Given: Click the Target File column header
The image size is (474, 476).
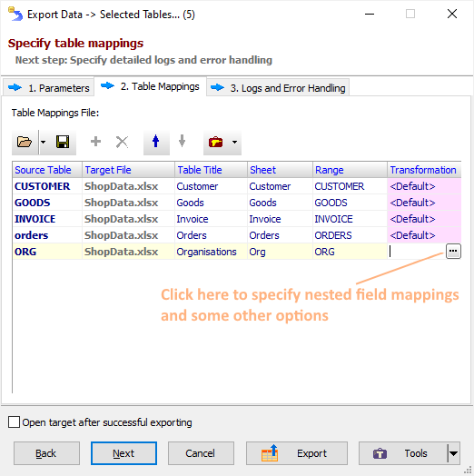Looking at the screenshot, I should coord(128,170).
